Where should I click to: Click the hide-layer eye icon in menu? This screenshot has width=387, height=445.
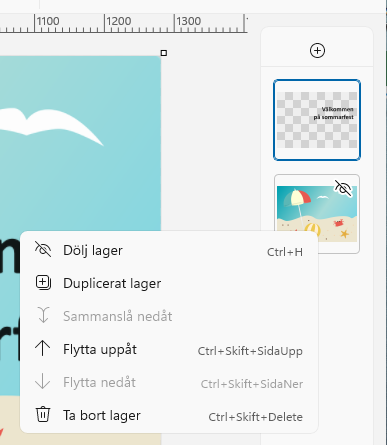(x=43, y=250)
